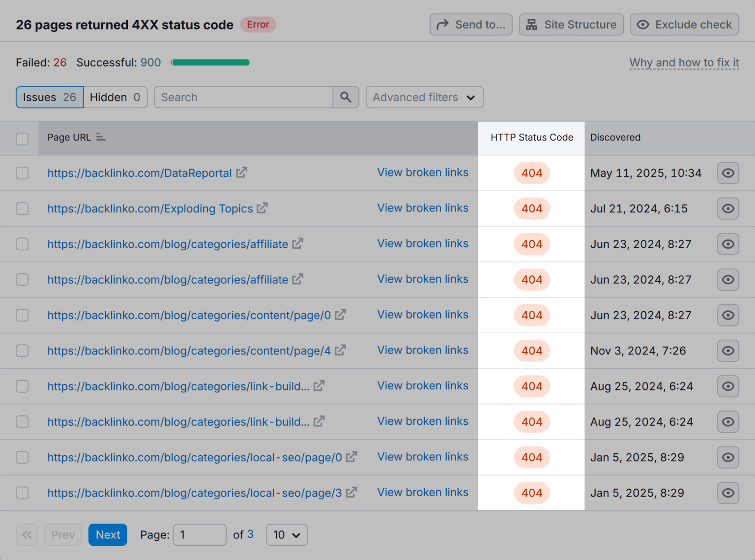Open the Why and how to fix it link
This screenshot has width=755, height=560.
tap(684, 63)
